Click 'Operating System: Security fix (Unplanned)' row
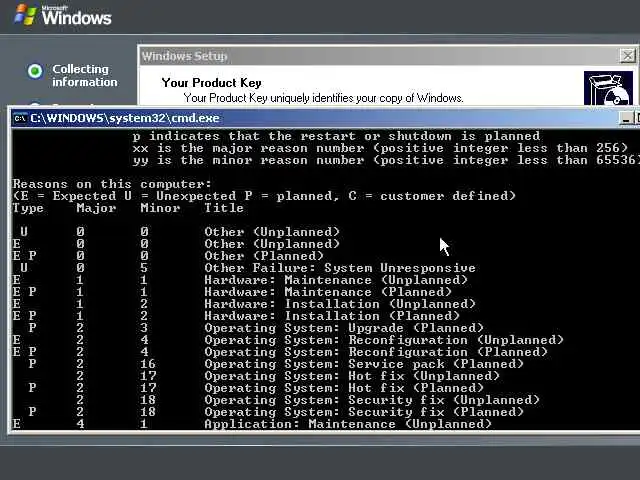Image resolution: width=640 pixels, height=480 pixels. click(x=308, y=400)
